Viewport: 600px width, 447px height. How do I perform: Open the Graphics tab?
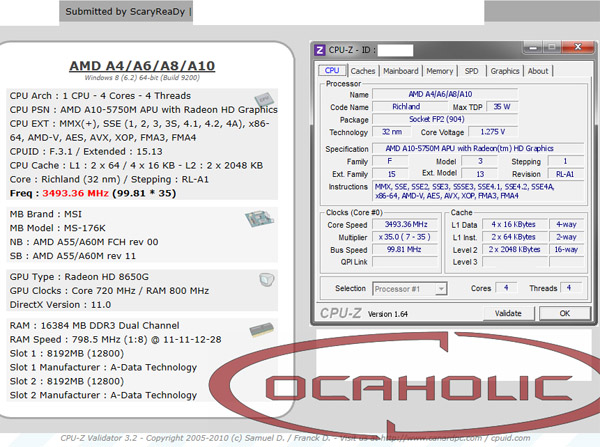coord(505,71)
